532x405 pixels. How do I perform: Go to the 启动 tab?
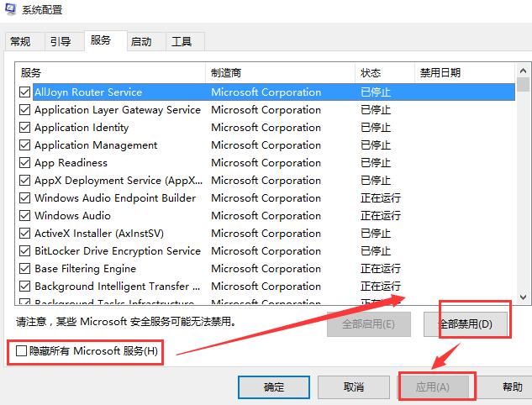(146, 42)
